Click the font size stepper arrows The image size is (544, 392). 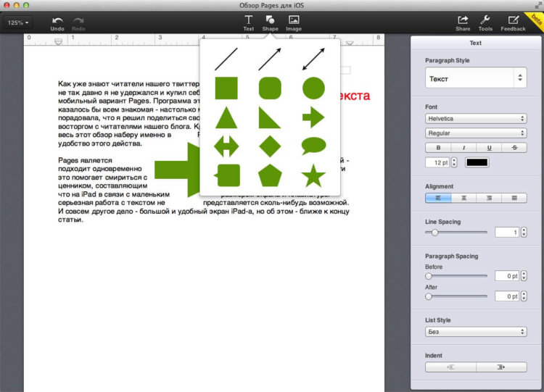tap(454, 162)
